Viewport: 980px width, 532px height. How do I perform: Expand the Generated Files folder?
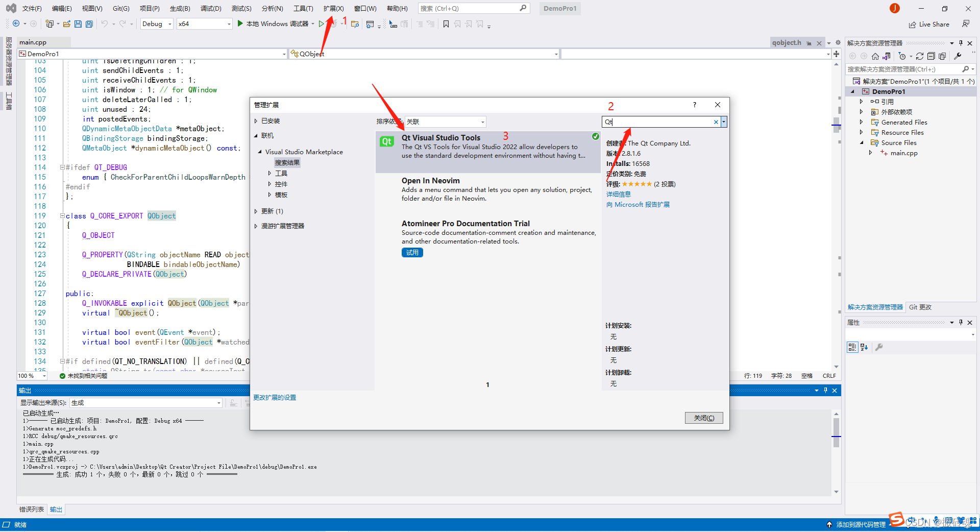tap(862, 122)
